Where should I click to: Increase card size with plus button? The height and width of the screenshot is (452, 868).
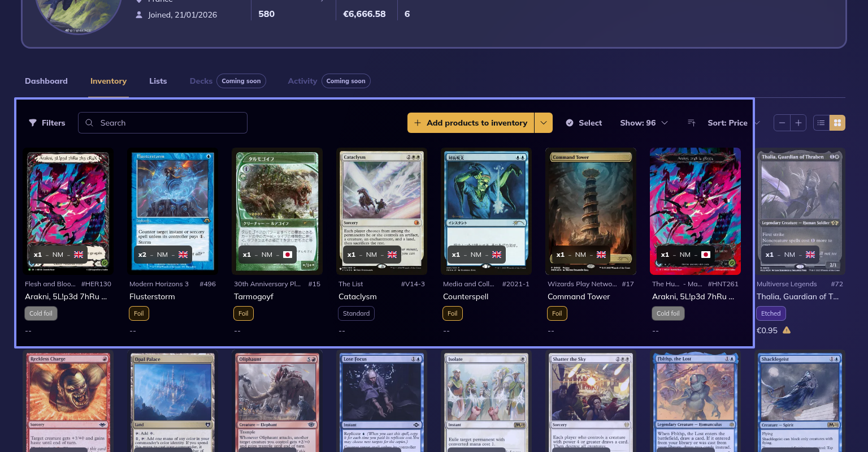[x=798, y=123]
